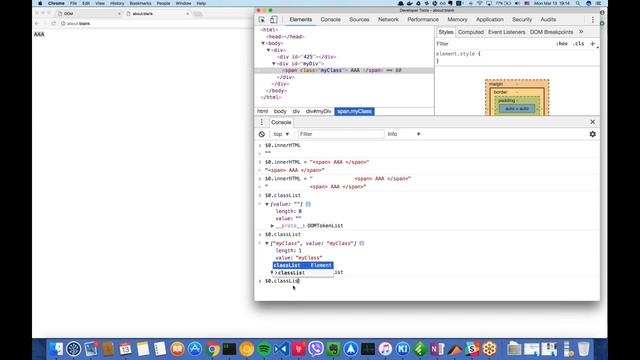Viewport: 640px width, 360px height.
Task: Switch to the Computed styles tab
Action: point(471,32)
